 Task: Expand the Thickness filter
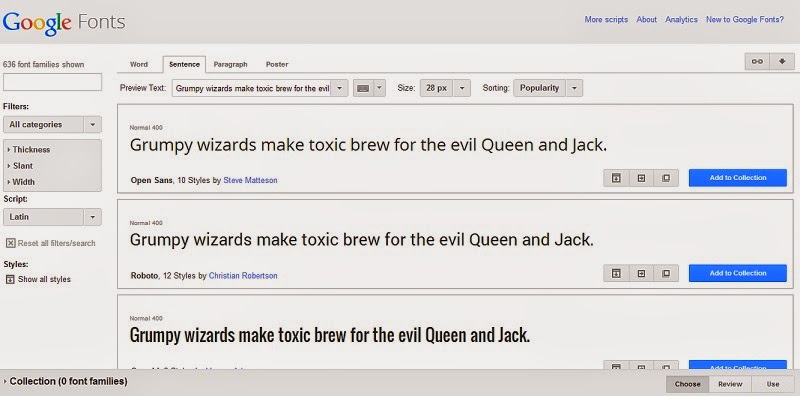tap(29, 150)
